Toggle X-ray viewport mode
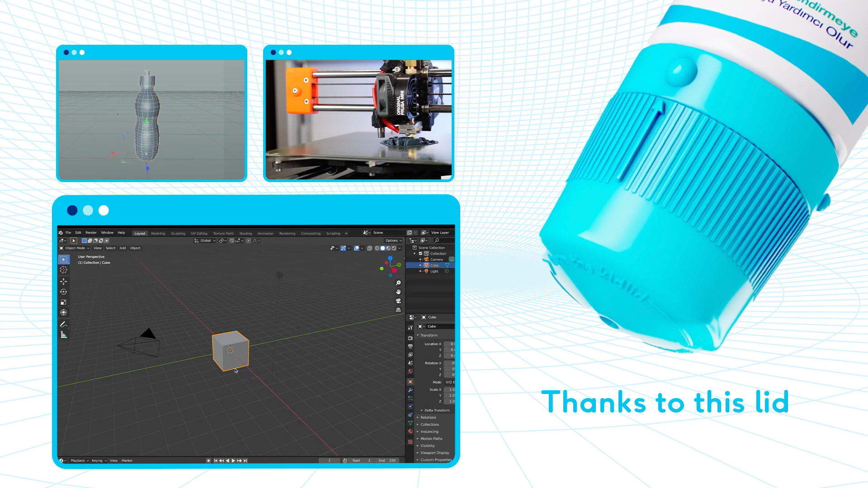The width and height of the screenshot is (868, 488). [x=370, y=248]
